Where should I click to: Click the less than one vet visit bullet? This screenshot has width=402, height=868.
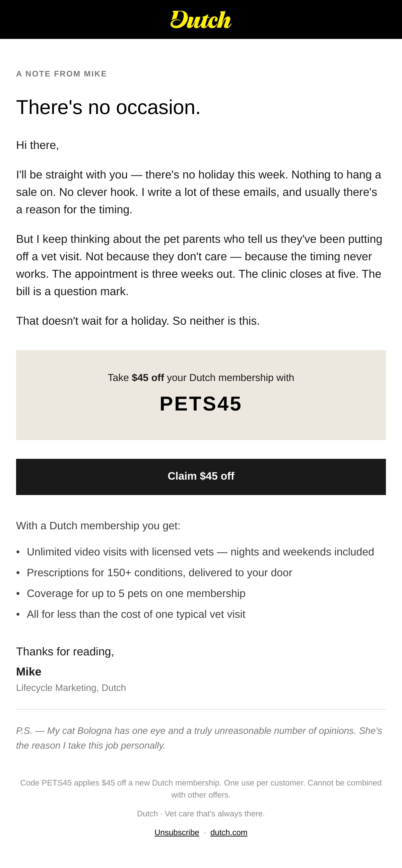(x=136, y=614)
